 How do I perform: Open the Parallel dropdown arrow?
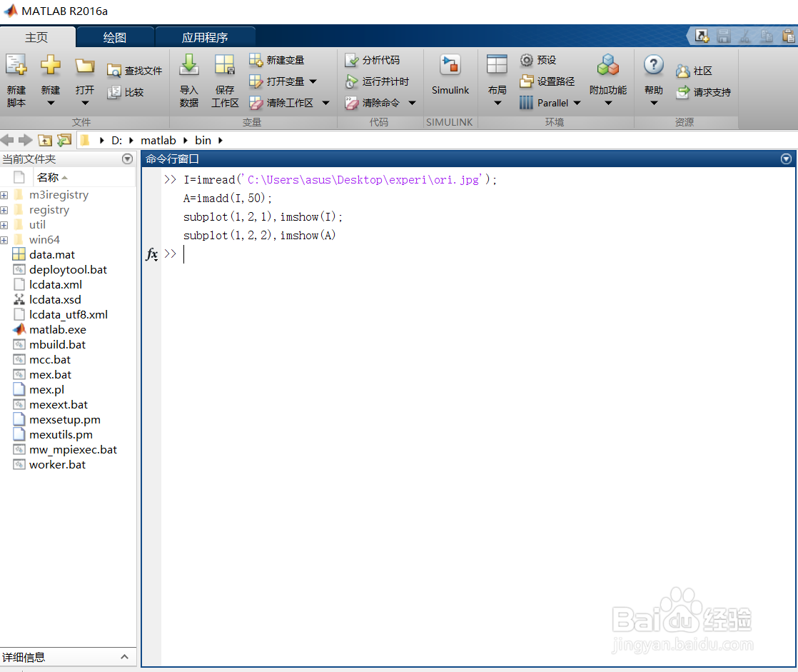click(577, 103)
